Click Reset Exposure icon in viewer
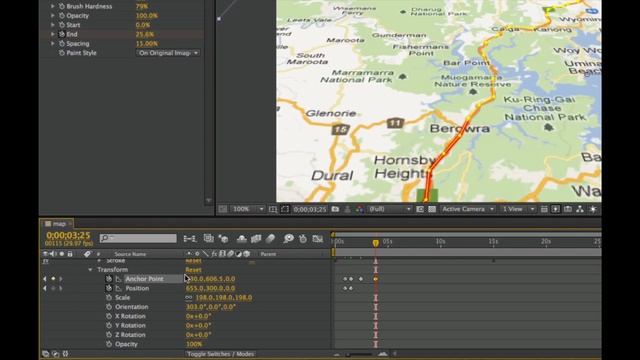Screen dimensions: 640x360 pyautogui.click(x=593, y=209)
